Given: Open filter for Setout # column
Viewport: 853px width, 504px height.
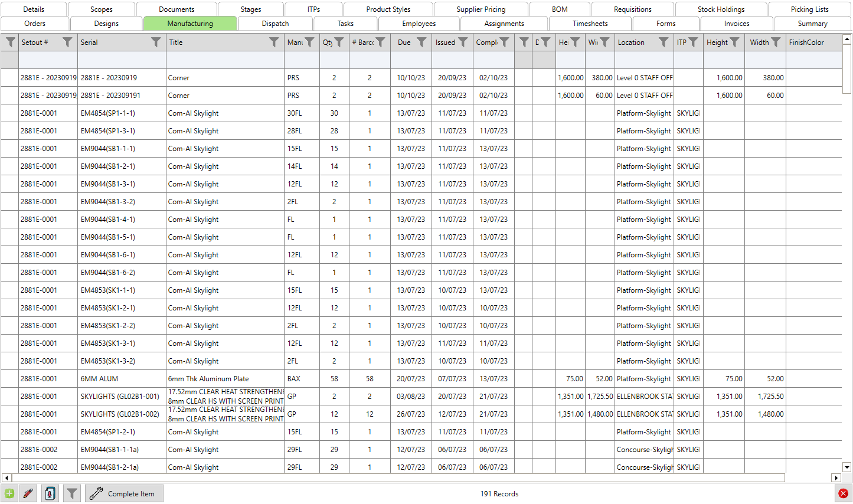Looking at the screenshot, I should pyautogui.click(x=67, y=42).
